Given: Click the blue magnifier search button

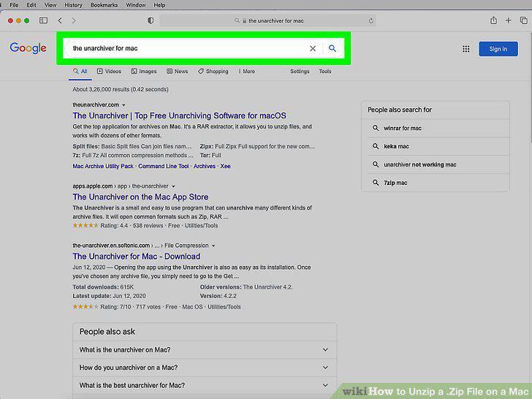Looking at the screenshot, I should click(x=332, y=48).
